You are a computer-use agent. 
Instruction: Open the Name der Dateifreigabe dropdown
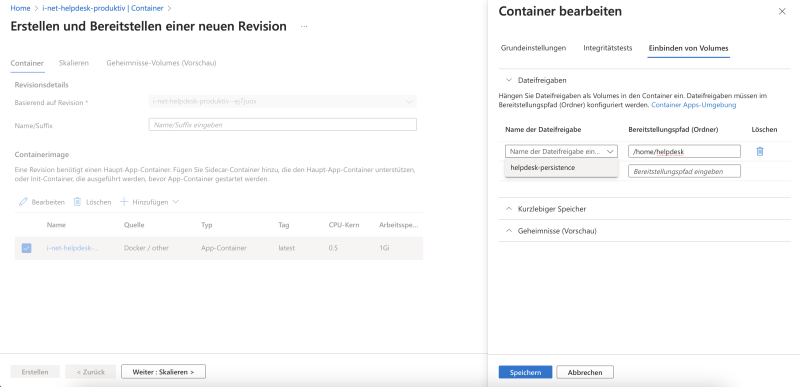tap(561, 151)
